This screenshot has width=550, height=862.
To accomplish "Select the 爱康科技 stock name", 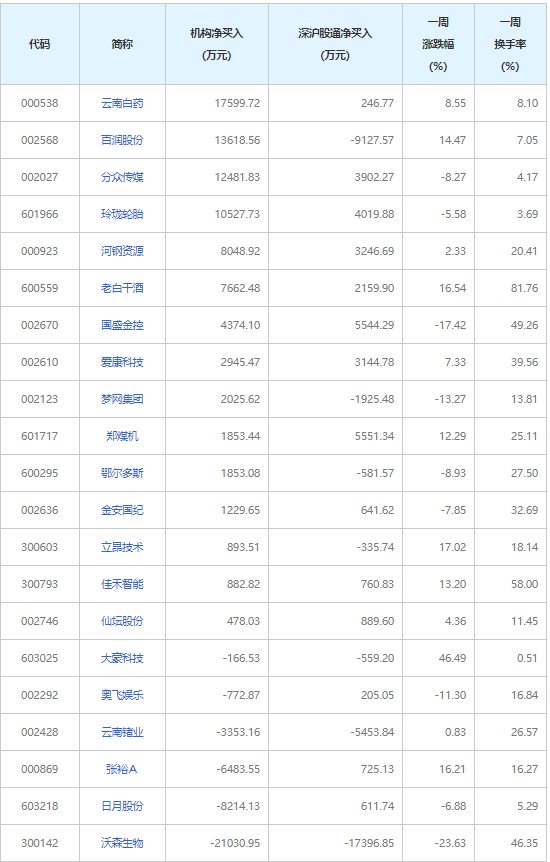I will tap(122, 362).
